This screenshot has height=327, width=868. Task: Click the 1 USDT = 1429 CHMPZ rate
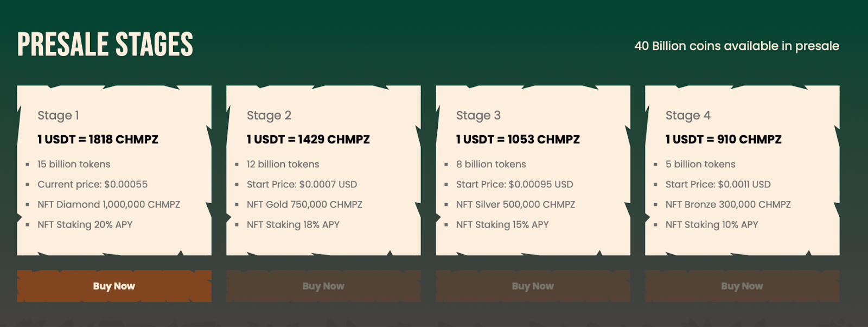click(308, 140)
